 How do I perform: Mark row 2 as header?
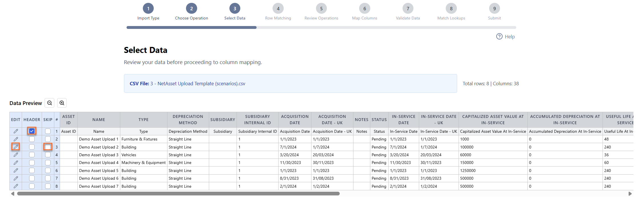click(x=32, y=139)
